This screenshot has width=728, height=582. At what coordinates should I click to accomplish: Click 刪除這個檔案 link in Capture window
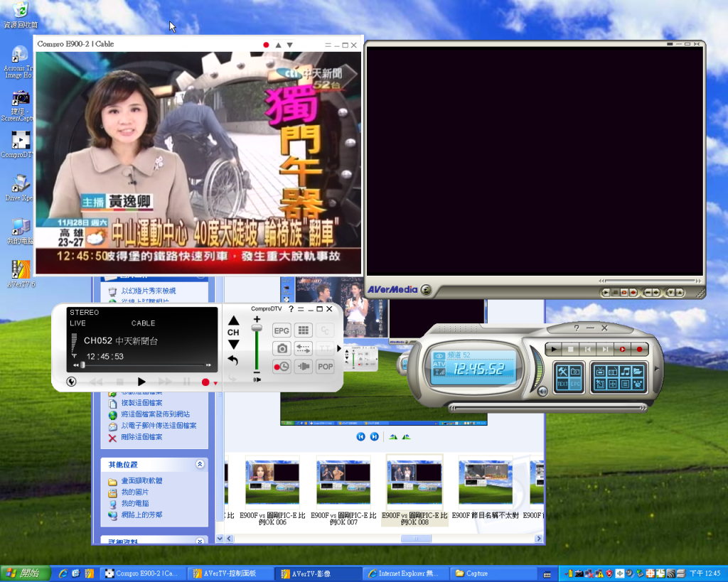(x=141, y=437)
